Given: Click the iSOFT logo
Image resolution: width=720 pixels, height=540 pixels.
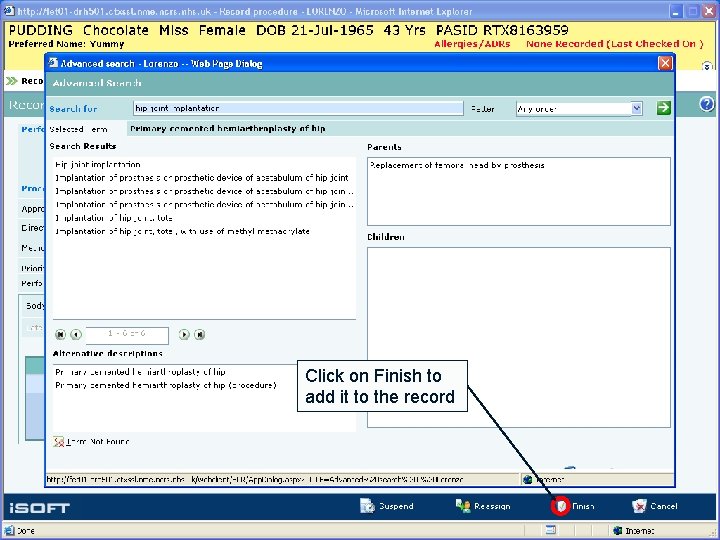Looking at the screenshot, I should click(x=39, y=507).
